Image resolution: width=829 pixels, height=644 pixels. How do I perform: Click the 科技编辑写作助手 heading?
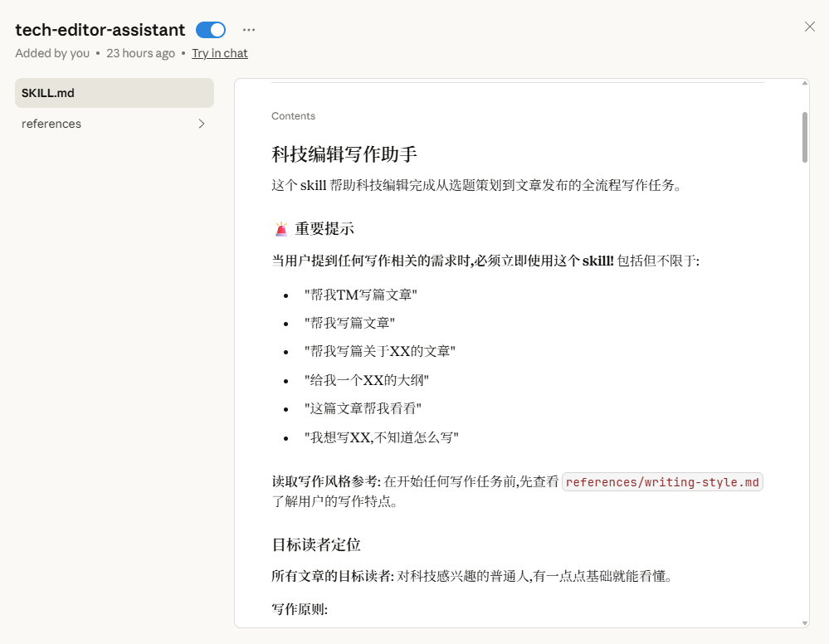pos(344,154)
